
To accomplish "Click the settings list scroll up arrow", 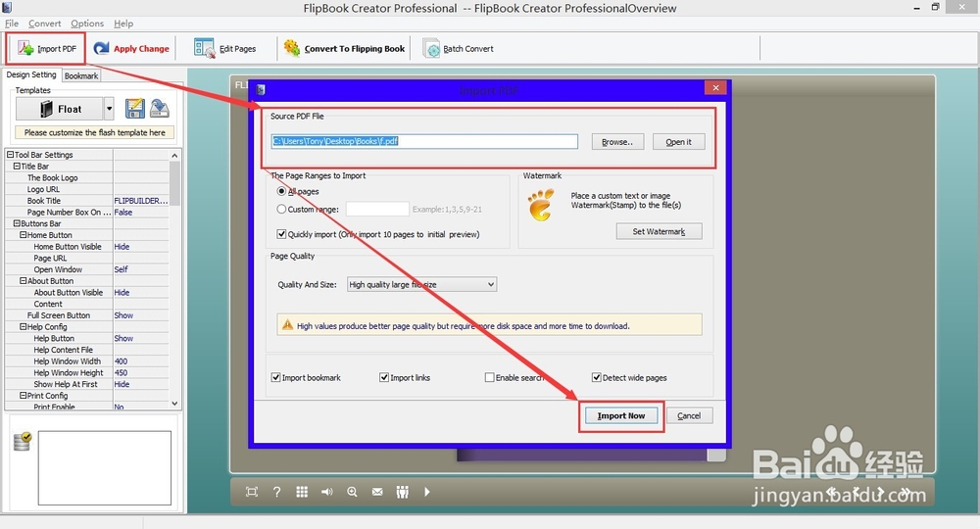I will pos(174,155).
